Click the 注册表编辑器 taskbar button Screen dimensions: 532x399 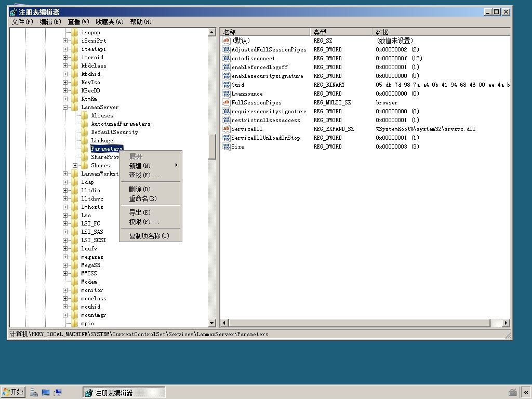tap(124, 393)
